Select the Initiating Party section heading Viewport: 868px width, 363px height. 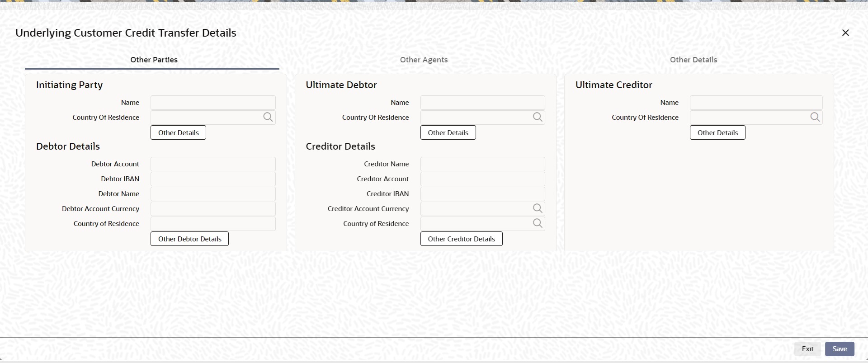[x=69, y=85]
